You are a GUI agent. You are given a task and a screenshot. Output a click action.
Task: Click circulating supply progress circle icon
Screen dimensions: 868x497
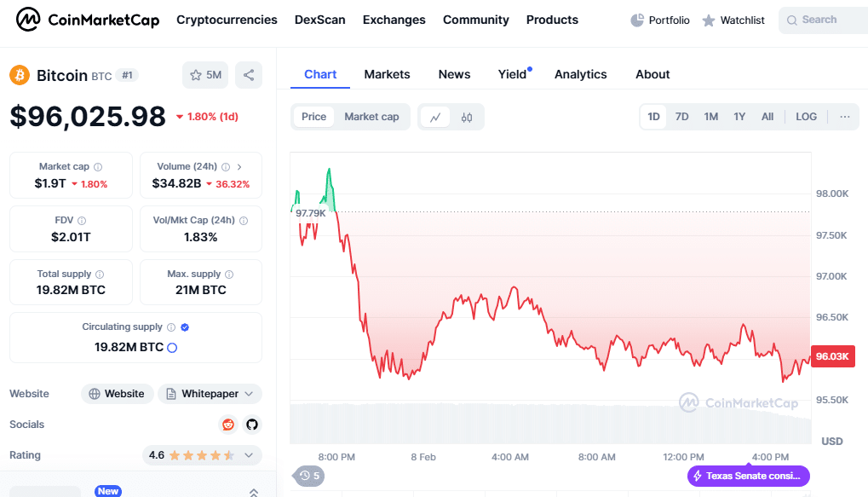[172, 348]
